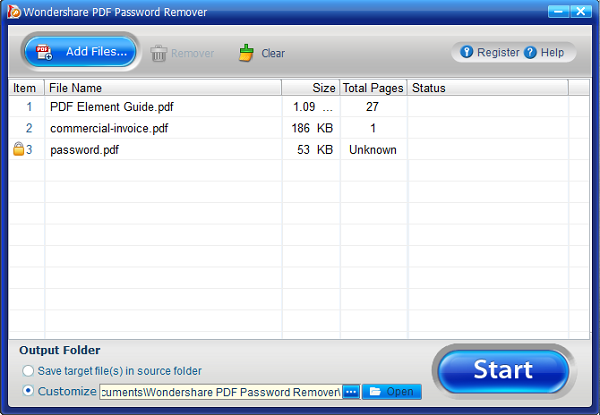Sort by Size column header
Image resolution: width=600 pixels, height=415 pixels.
310,88
